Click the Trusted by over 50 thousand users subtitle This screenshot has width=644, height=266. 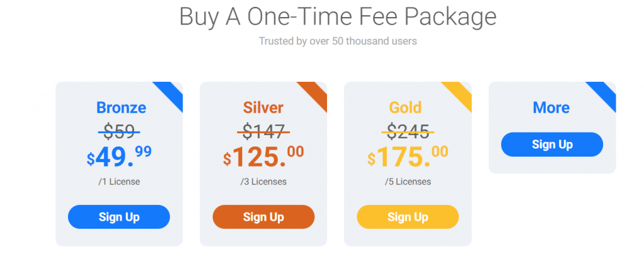pos(338,41)
